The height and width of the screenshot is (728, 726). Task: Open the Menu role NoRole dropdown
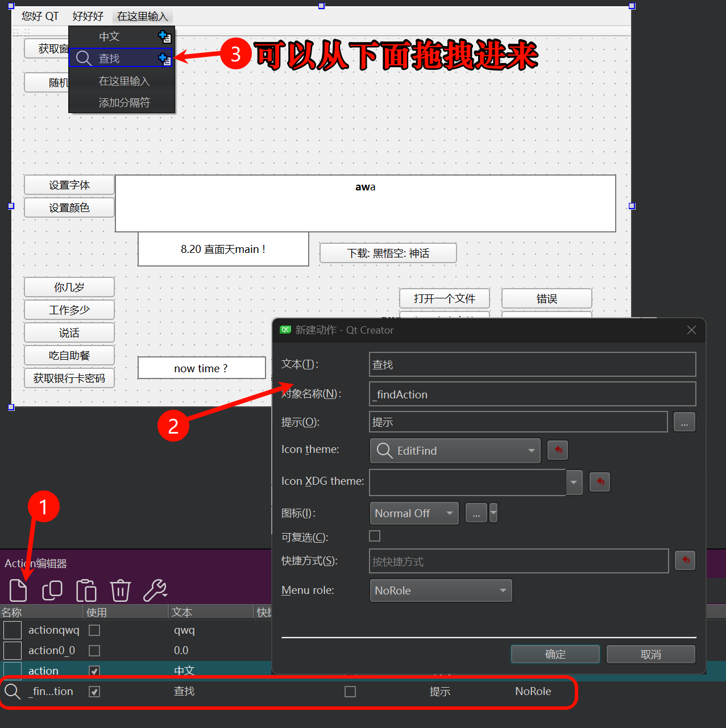pos(441,590)
